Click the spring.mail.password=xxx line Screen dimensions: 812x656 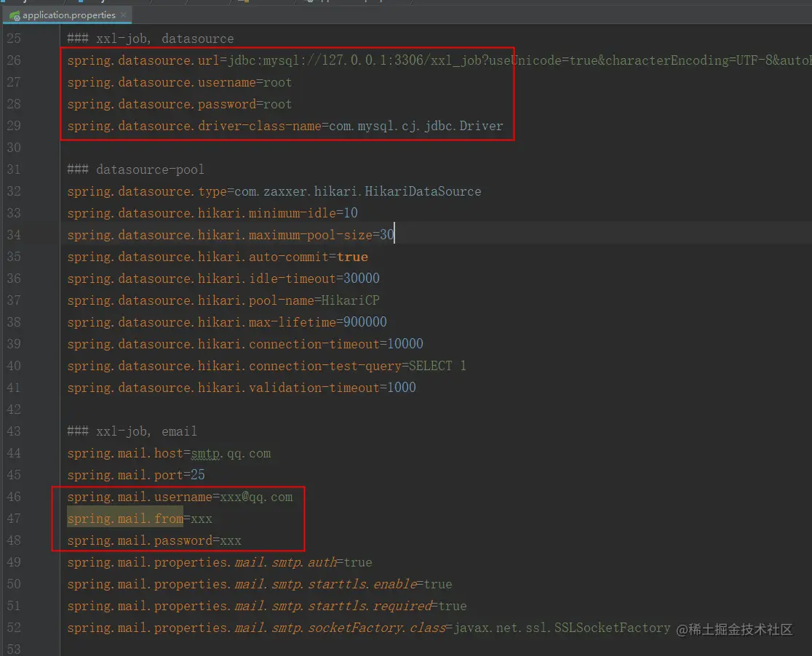(154, 540)
